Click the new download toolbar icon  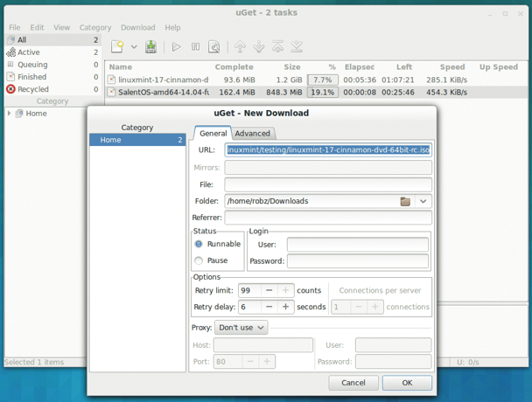click(x=116, y=46)
